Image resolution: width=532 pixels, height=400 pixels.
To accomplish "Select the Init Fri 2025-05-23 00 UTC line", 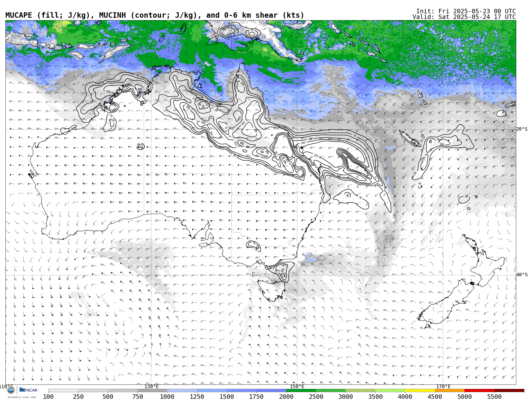I will pos(466,11).
